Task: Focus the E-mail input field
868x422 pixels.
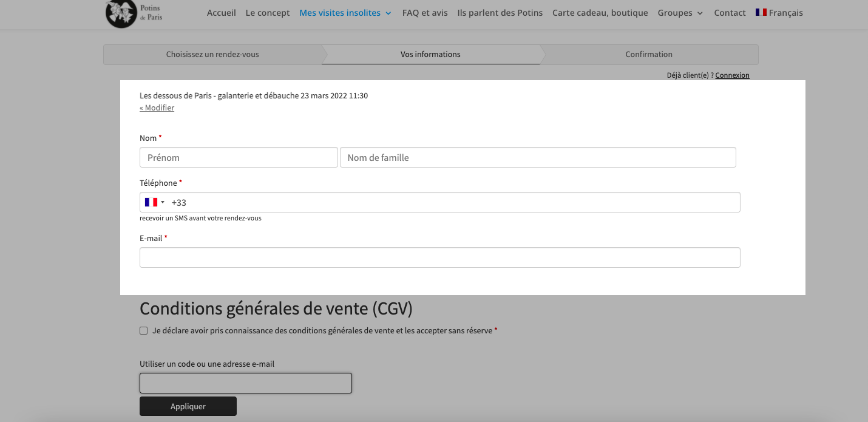Action: point(440,257)
